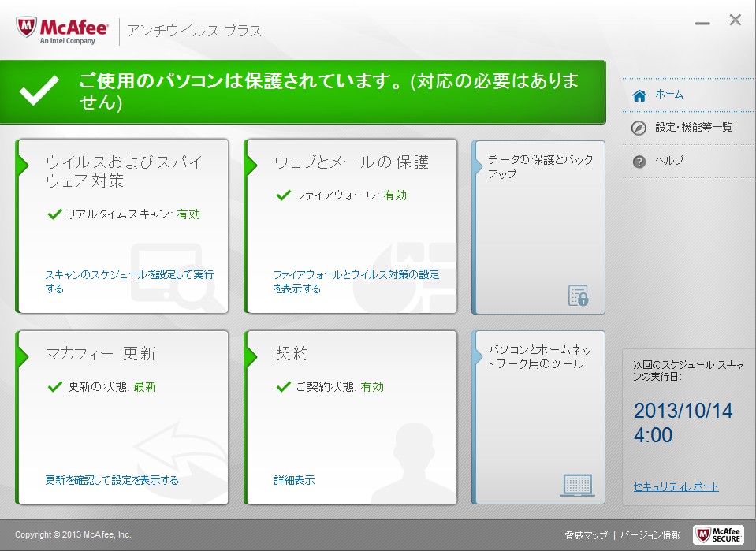Click green check next to ファイアウォール
Screen dimensions: 756x551
pos(283,195)
